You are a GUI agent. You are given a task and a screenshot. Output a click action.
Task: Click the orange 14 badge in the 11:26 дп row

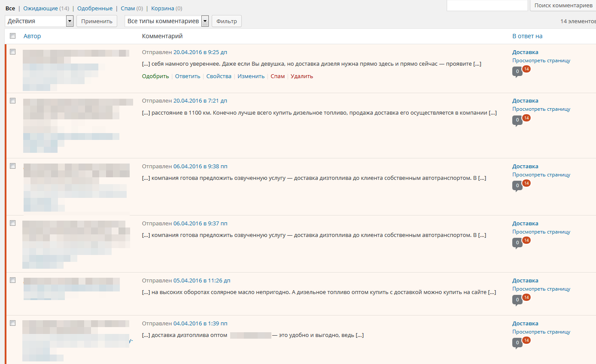(526, 297)
